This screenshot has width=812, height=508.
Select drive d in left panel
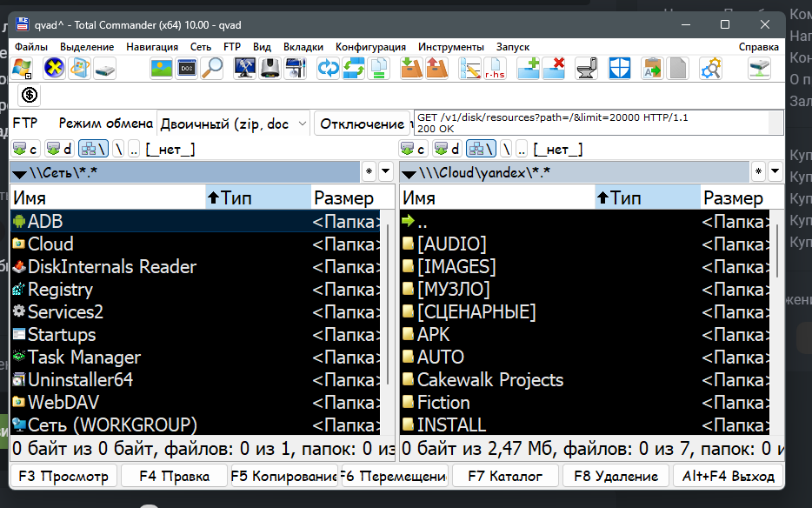coord(59,150)
